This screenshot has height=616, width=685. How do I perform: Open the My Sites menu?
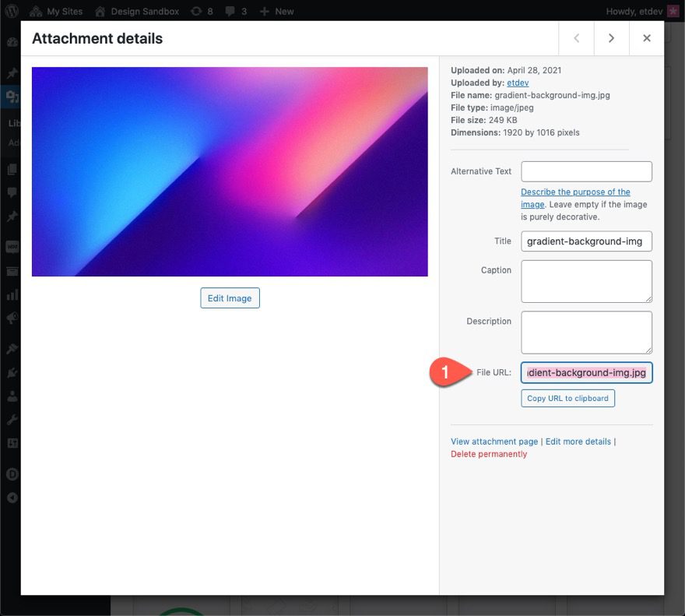pos(56,11)
